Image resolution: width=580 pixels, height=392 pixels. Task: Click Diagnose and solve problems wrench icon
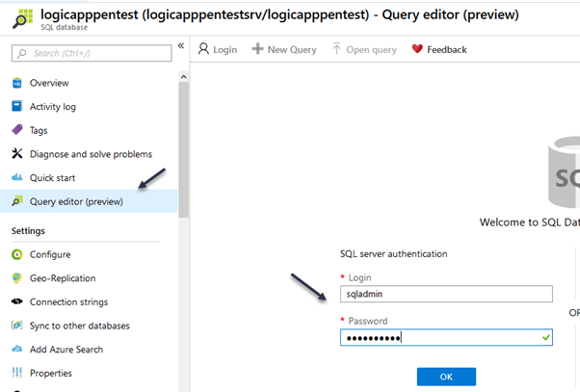(17, 154)
